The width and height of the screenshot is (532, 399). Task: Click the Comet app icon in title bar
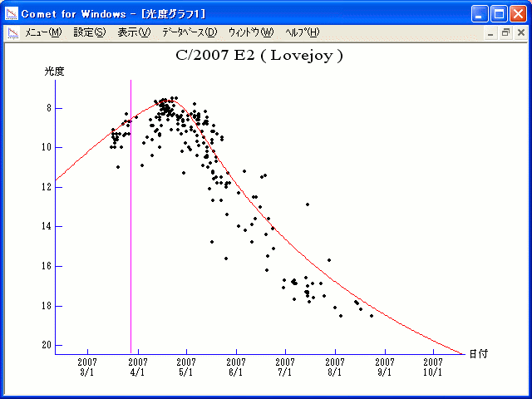click(x=12, y=14)
